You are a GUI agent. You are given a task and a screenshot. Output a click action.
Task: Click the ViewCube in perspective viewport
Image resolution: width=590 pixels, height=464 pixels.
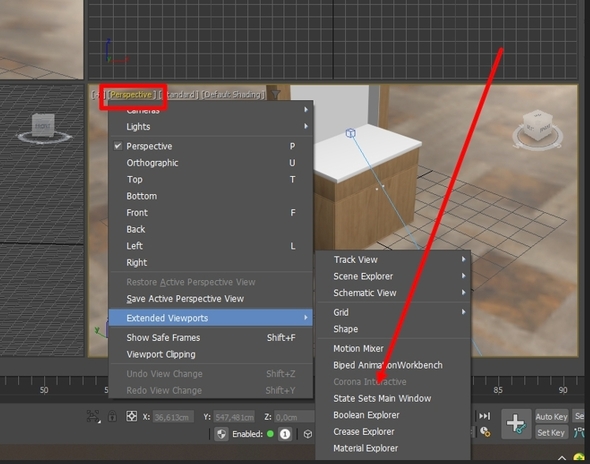click(x=537, y=128)
